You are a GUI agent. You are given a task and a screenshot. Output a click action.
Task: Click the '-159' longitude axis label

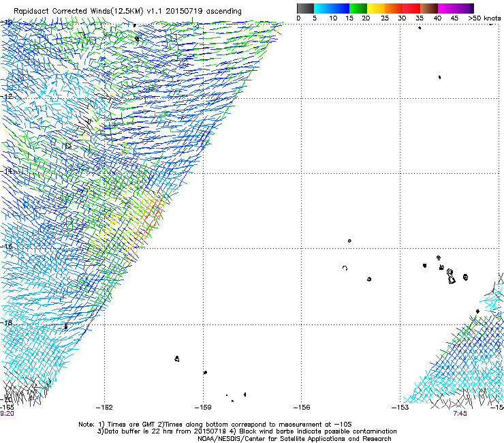[x=203, y=408]
